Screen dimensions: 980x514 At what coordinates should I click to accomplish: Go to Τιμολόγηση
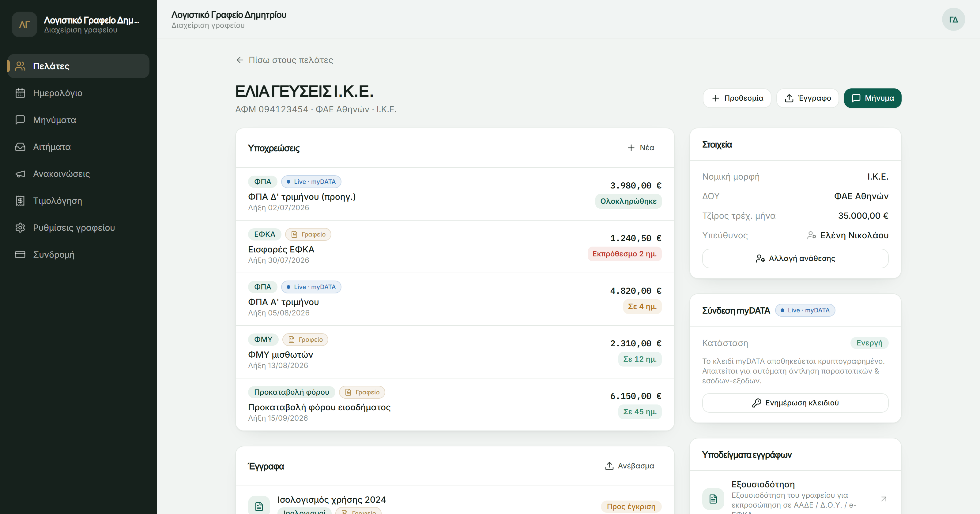click(78, 201)
